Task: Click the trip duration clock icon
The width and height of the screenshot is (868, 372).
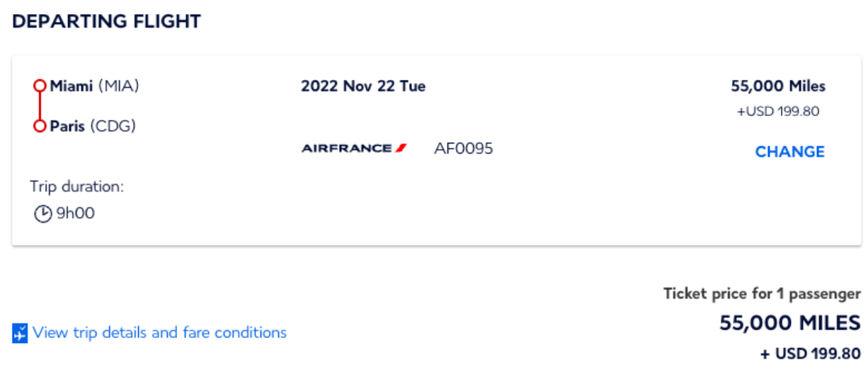Action: pyautogui.click(x=43, y=214)
